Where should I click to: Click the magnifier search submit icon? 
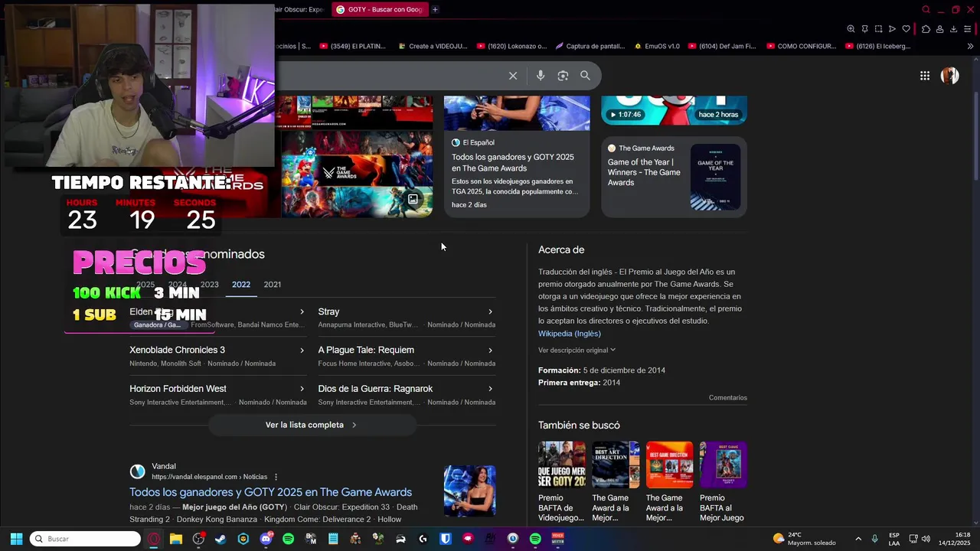(585, 75)
